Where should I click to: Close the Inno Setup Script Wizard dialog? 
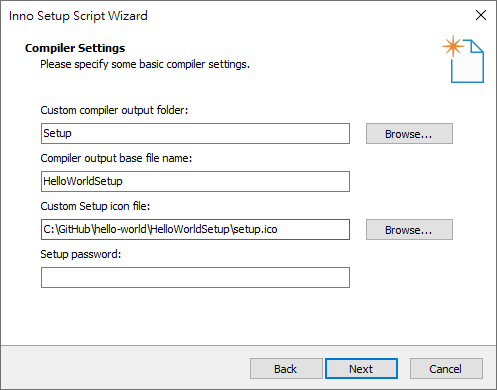481,15
